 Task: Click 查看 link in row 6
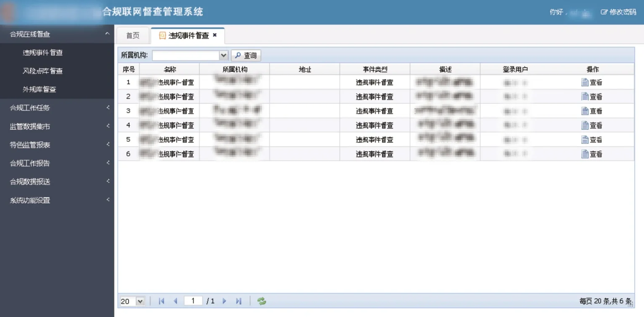coord(596,154)
